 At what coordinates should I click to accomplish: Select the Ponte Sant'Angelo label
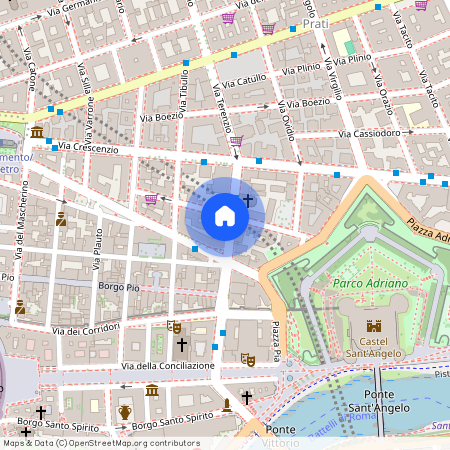click(379, 401)
